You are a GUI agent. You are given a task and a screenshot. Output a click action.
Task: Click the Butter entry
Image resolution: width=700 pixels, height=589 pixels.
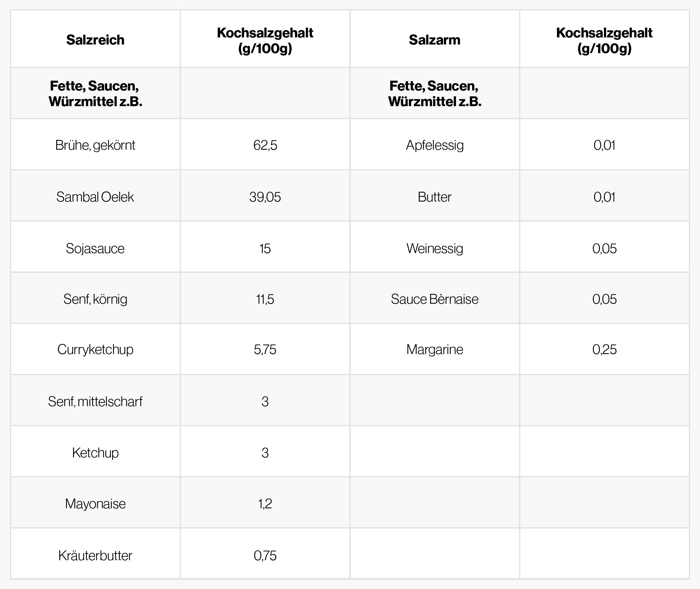(x=434, y=197)
